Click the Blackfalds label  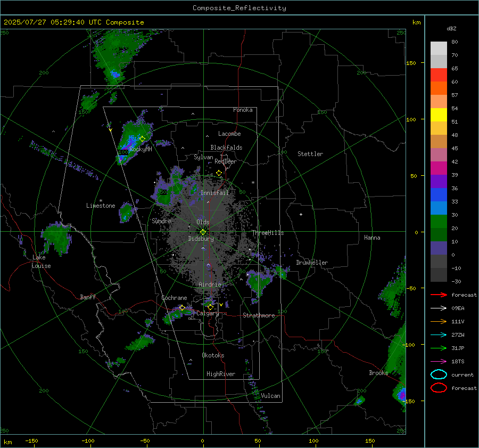(x=226, y=148)
